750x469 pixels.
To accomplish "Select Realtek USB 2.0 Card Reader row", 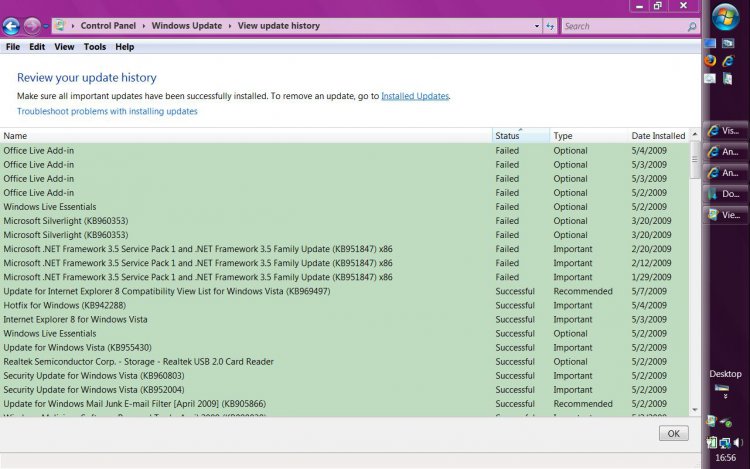I will click(344, 362).
